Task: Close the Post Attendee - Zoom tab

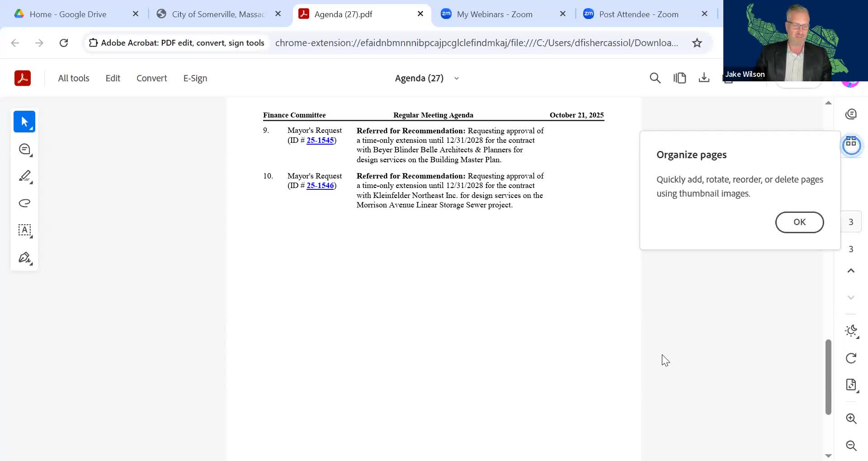Action: tap(704, 14)
